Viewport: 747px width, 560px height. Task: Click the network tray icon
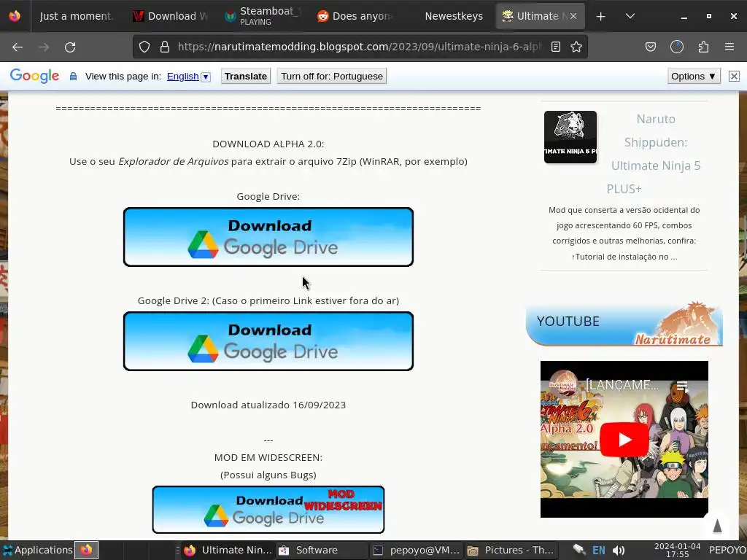578,550
